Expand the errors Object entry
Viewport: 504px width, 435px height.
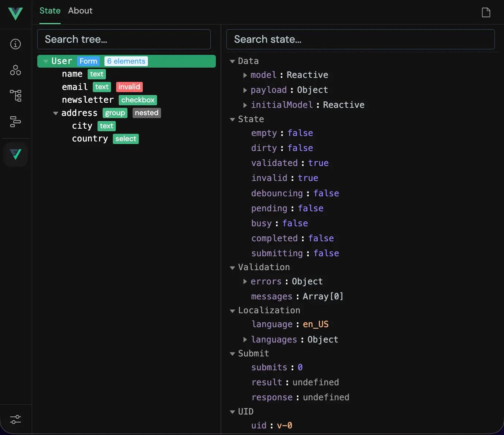pyautogui.click(x=245, y=281)
